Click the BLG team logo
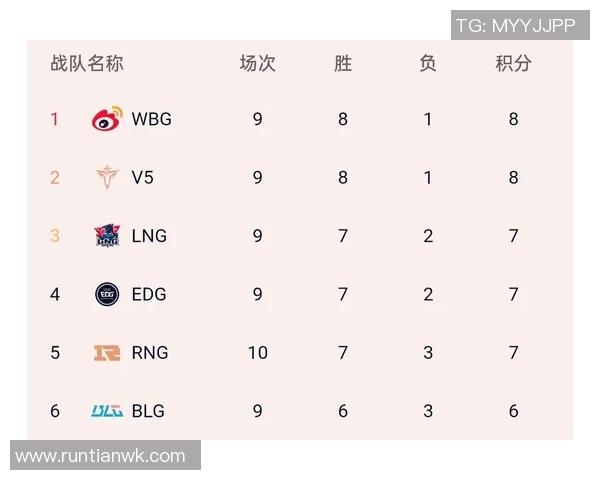 [107, 411]
